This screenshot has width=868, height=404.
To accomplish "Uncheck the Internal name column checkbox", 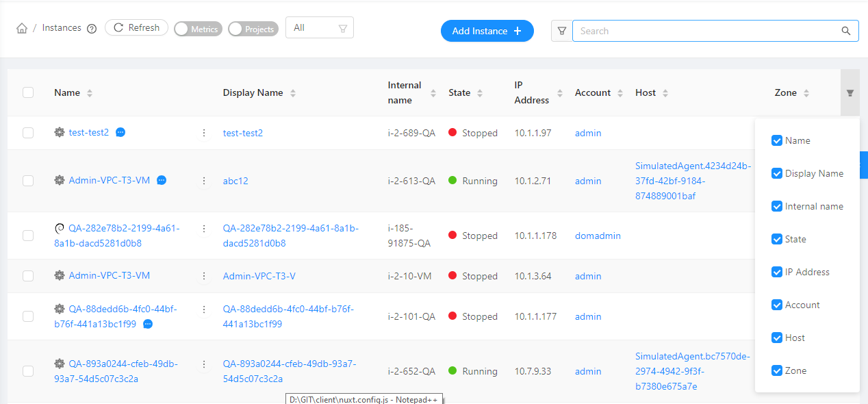I will tap(777, 206).
